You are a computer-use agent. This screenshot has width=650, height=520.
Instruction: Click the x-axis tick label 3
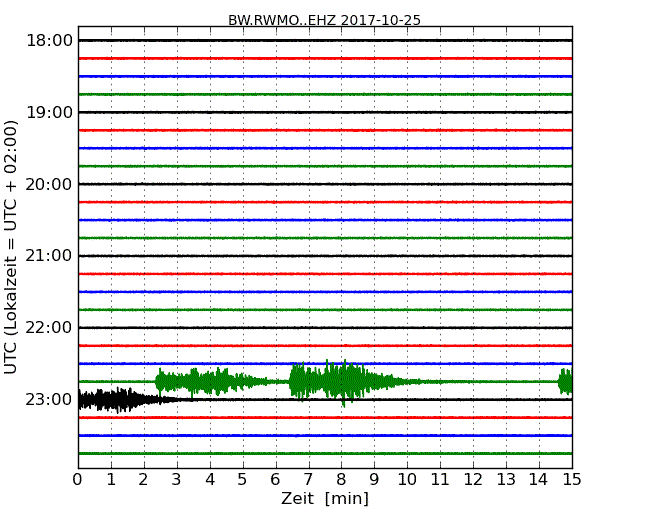177,479
